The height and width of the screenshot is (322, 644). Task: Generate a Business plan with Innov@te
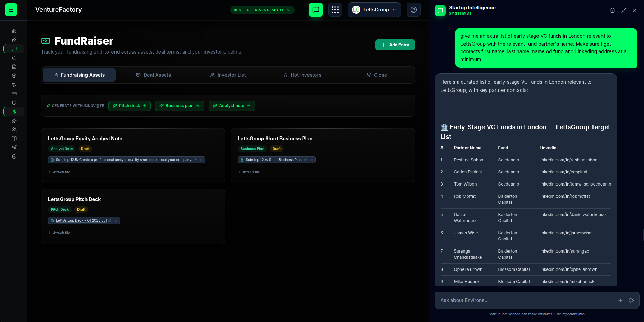(180, 106)
